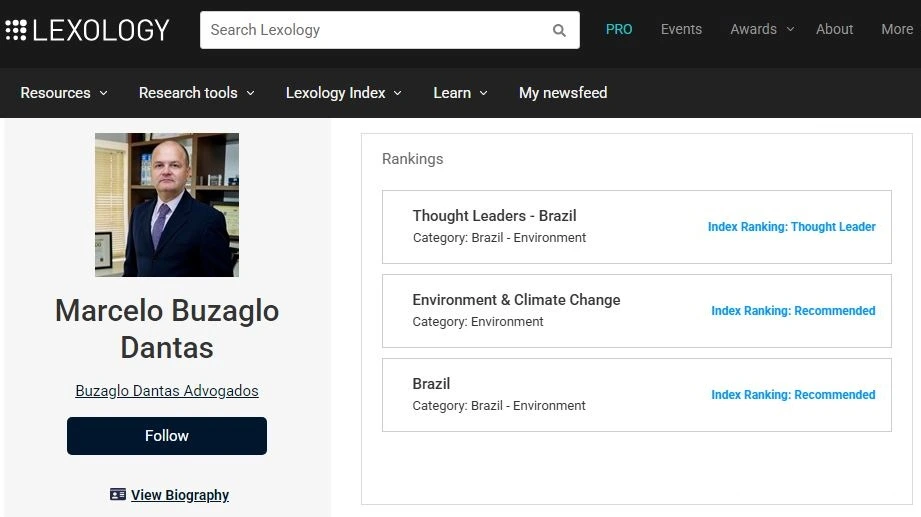Open the View Biography link
Screen dimensions: 921x517
point(180,495)
